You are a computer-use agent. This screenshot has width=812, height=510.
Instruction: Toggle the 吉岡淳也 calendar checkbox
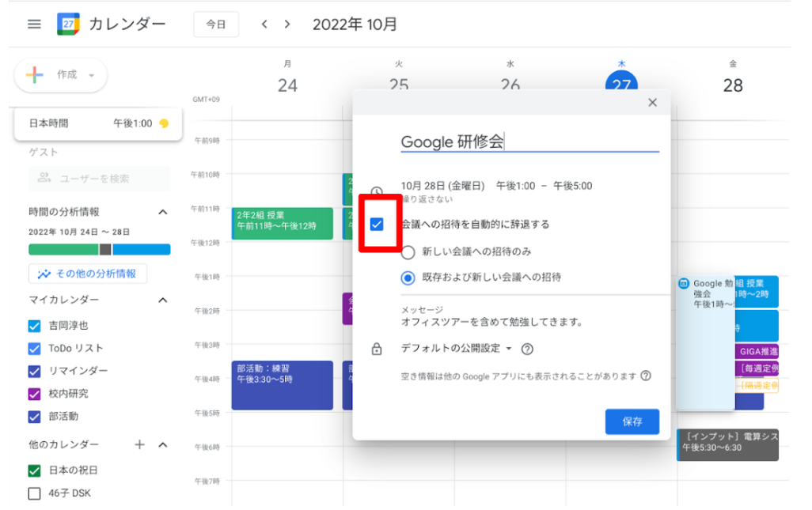point(34,326)
